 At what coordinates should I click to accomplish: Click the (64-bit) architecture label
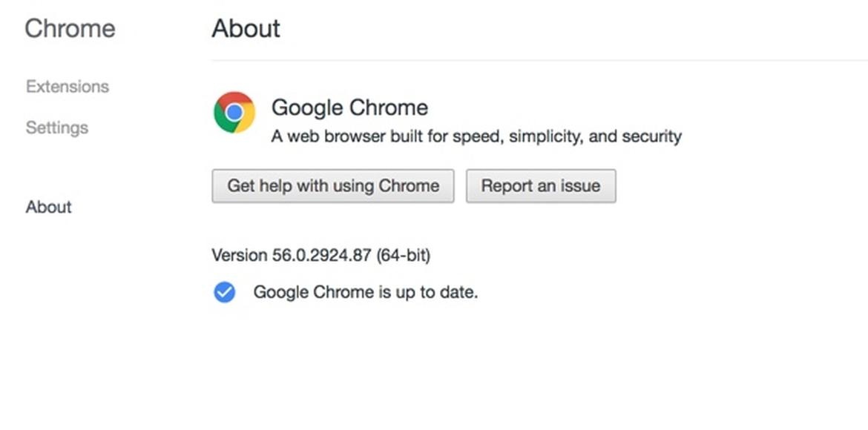404,255
